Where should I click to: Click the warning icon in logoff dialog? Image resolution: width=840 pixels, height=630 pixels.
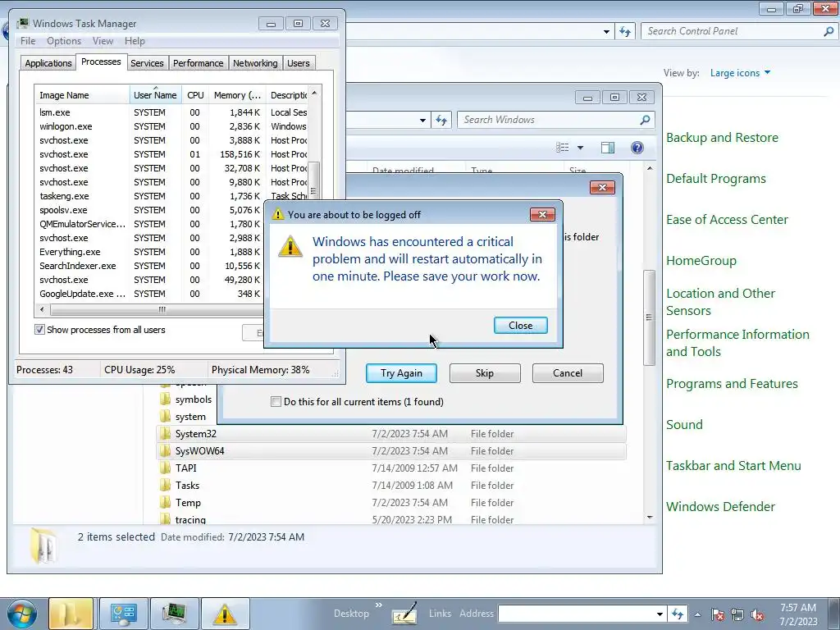(x=290, y=246)
